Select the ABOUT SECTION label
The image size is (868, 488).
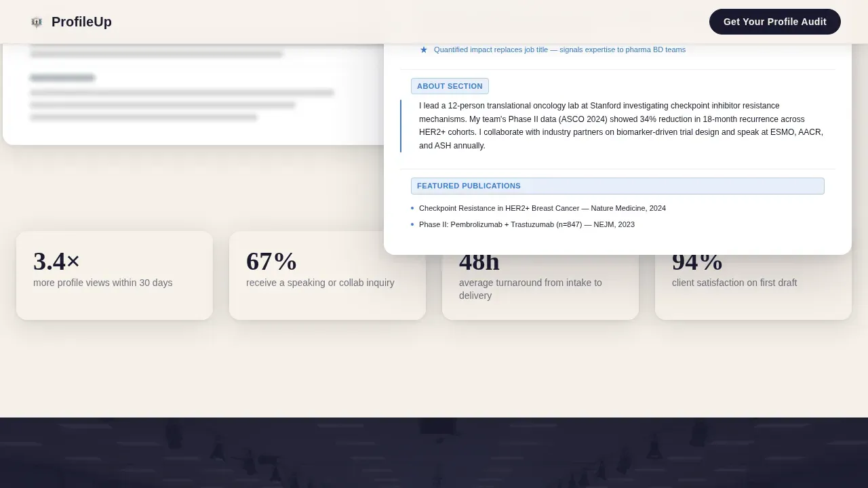pyautogui.click(x=450, y=86)
